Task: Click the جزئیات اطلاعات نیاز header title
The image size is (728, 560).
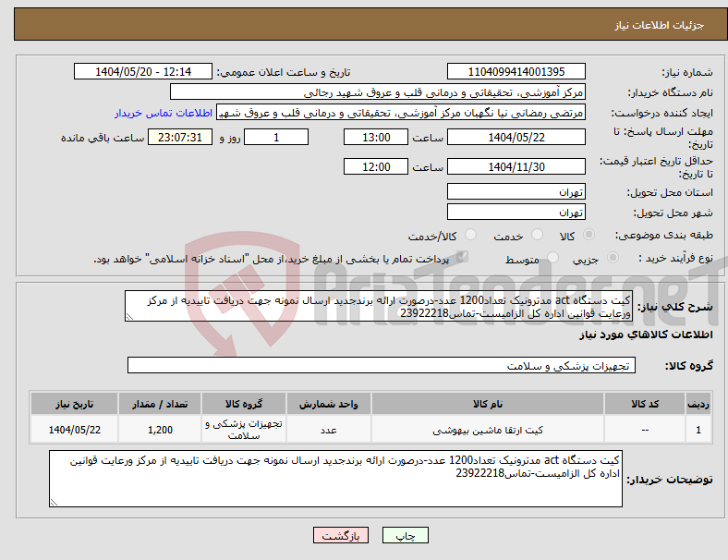Action: (660, 25)
